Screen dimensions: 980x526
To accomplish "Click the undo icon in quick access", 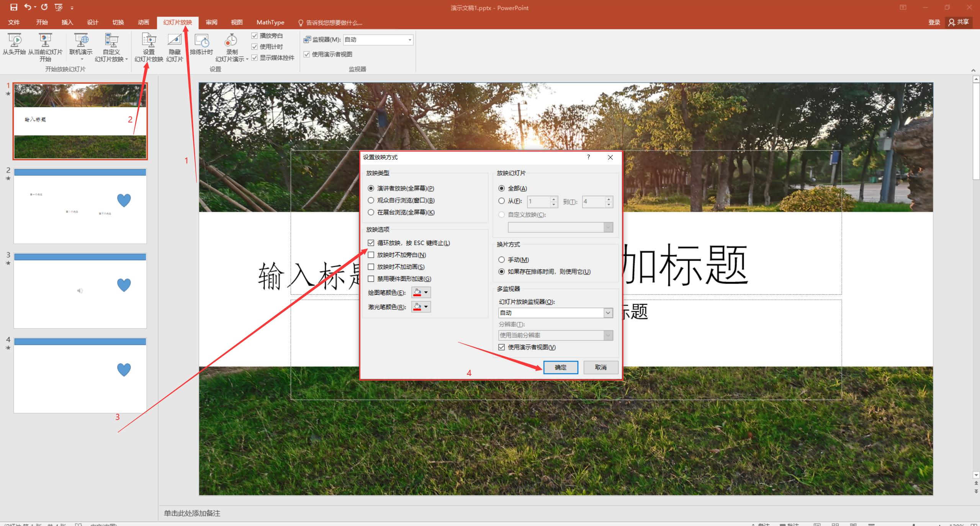I will [x=28, y=7].
